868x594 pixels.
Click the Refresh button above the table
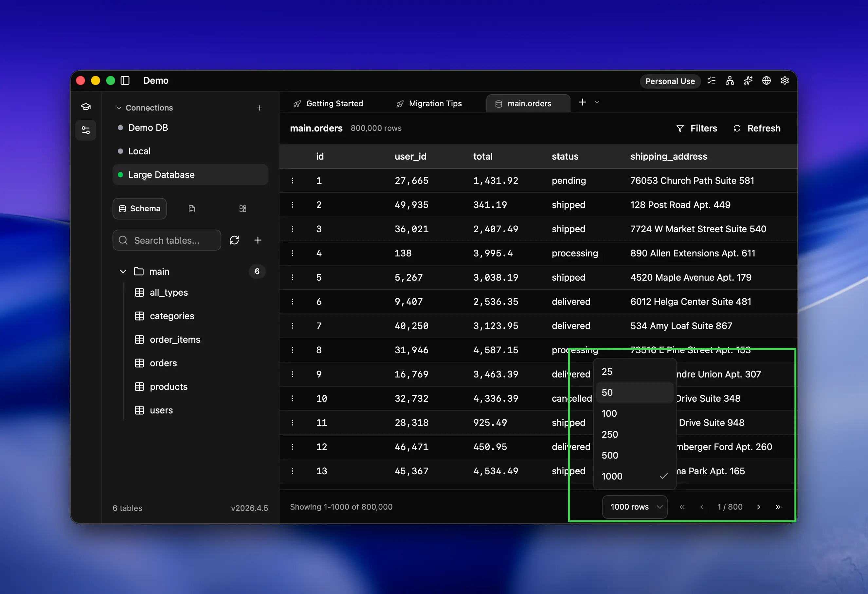(x=757, y=128)
